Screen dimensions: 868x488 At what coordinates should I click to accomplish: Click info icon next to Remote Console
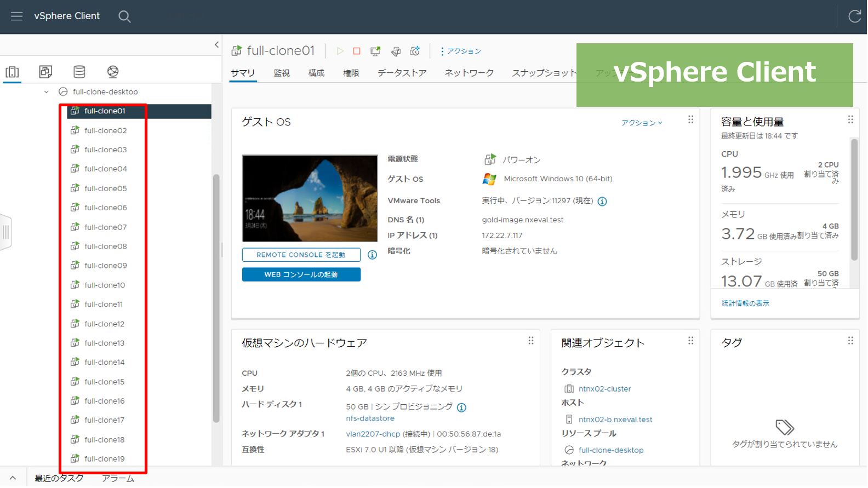pos(373,255)
